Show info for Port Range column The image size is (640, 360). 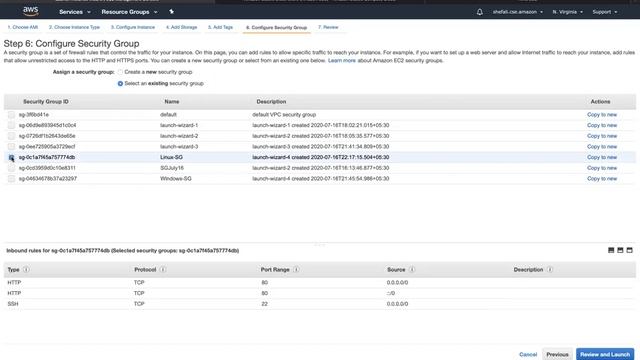pos(296,269)
